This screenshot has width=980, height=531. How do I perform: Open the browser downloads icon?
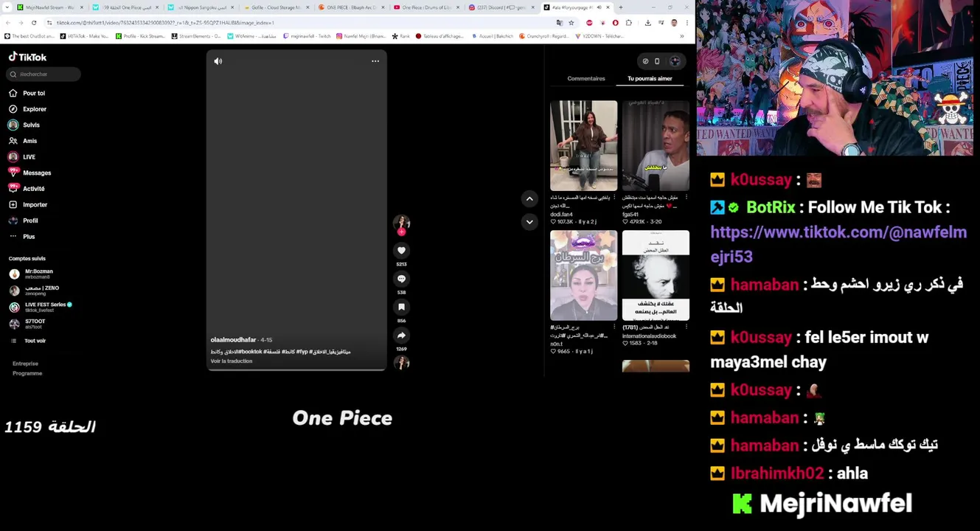[647, 23]
